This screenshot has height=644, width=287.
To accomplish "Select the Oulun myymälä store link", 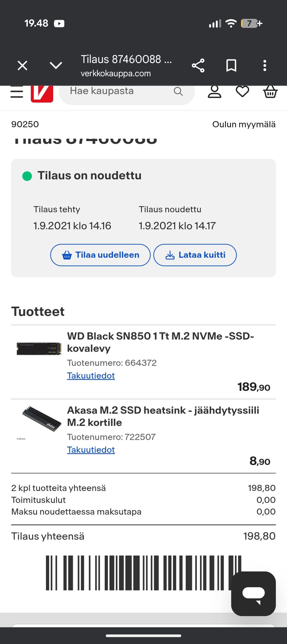I will 244,124.
